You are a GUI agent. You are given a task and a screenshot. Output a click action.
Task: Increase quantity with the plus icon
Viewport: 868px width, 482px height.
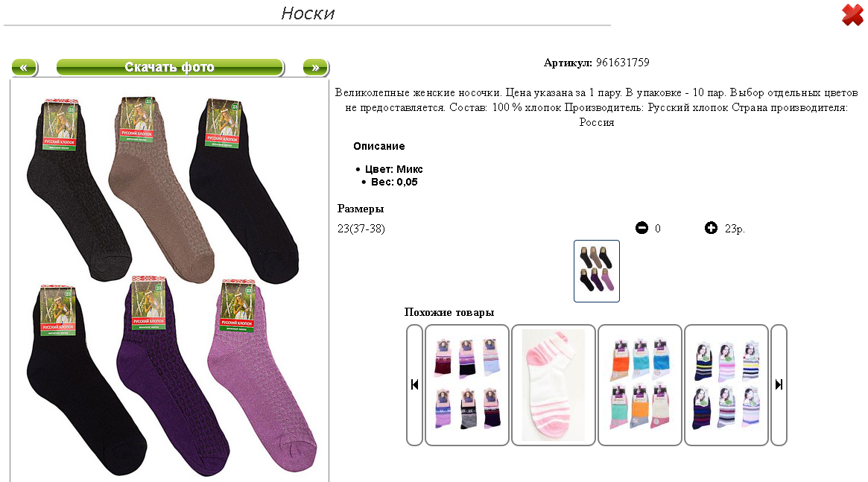(711, 228)
